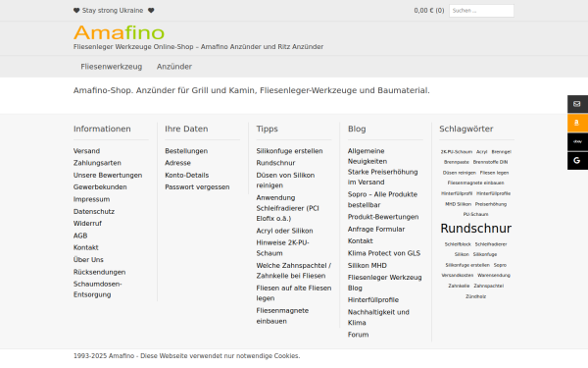The height and width of the screenshot is (368, 588).
Task: Open Düsen von Silikon reinigen tip
Action: coord(285,181)
